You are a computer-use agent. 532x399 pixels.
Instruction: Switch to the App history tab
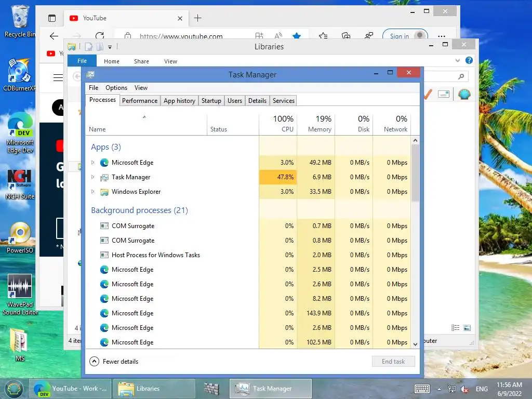click(179, 101)
